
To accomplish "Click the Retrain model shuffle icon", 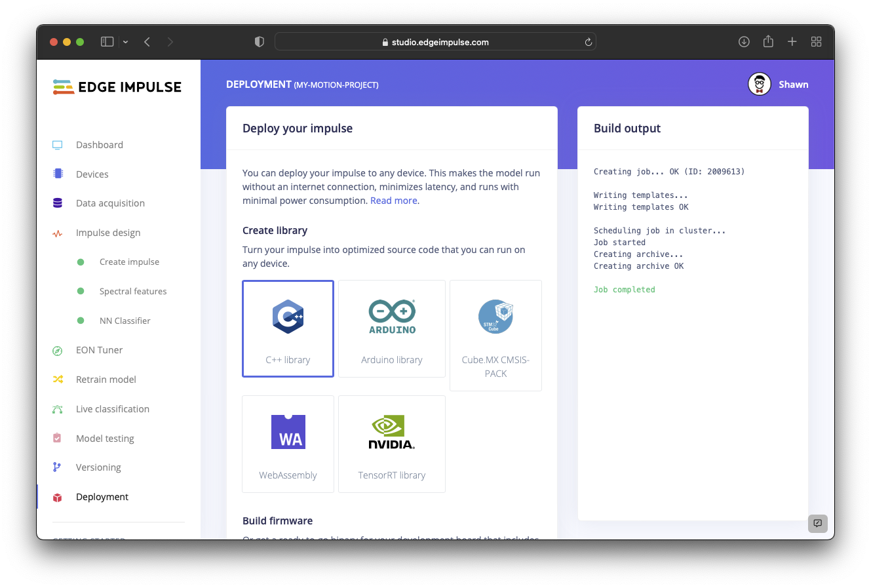I will [x=58, y=380].
